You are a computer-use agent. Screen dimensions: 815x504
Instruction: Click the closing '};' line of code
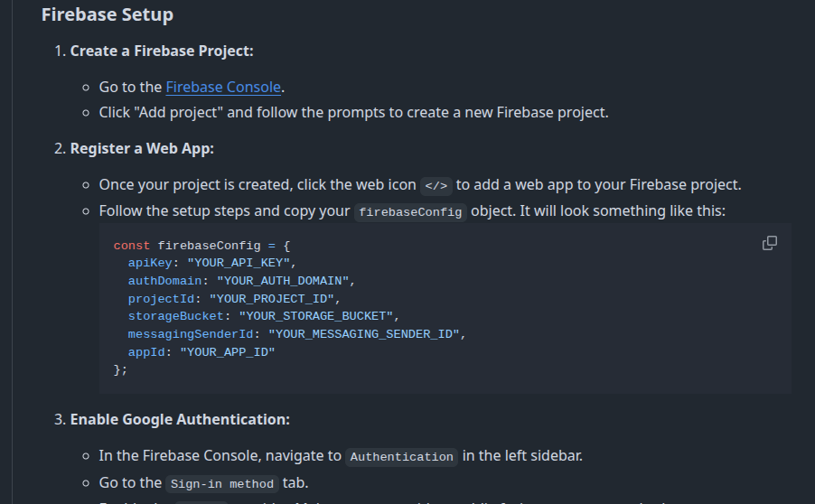[x=120, y=370]
